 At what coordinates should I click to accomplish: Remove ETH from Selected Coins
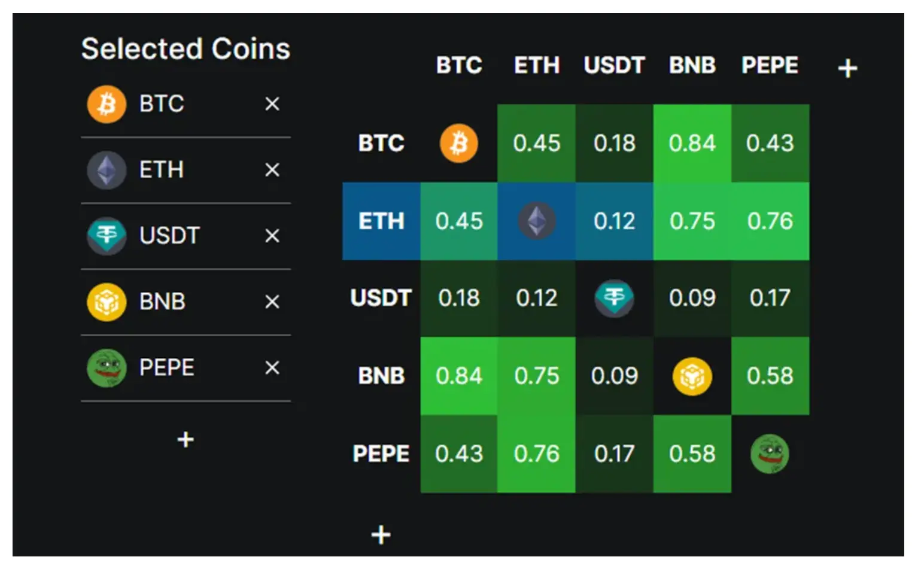pos(272,170)
